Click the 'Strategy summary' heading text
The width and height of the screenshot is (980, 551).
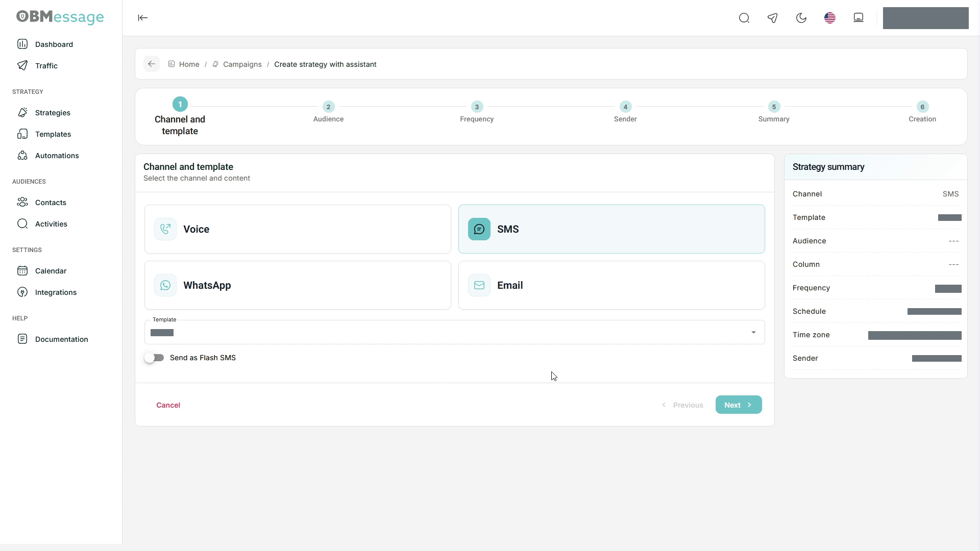pos(828,167)
